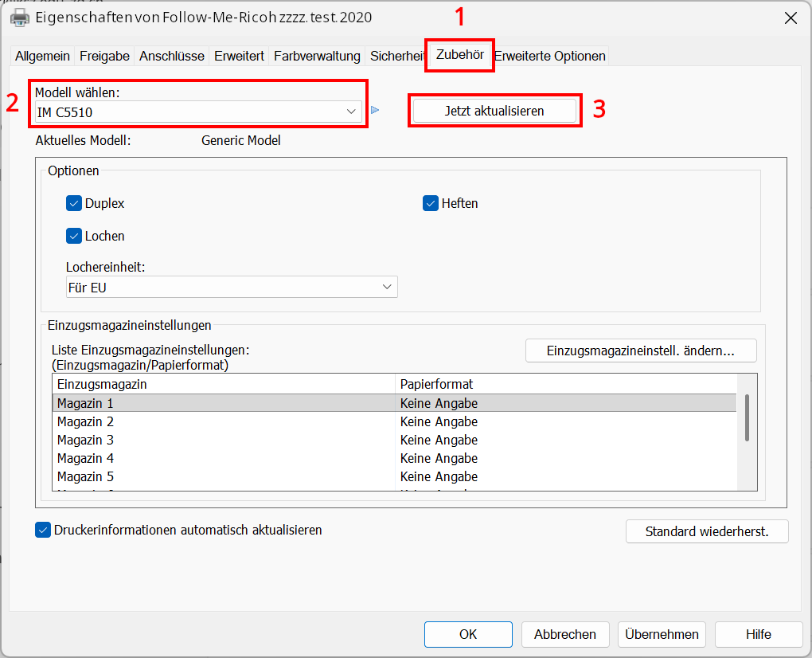Expand the Lochereinheit dropdown
This screenshot has width=812, height=658.
[x=232, y=287]
